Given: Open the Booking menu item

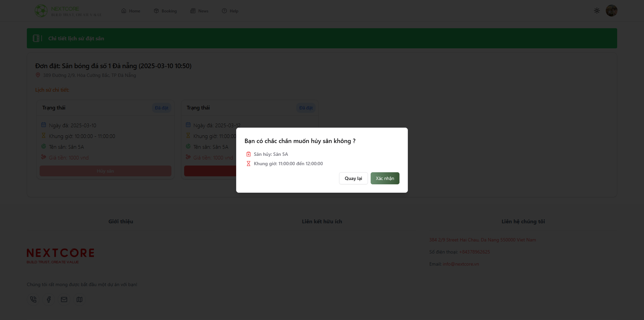Looking at the screenshot, I should 165,11.
